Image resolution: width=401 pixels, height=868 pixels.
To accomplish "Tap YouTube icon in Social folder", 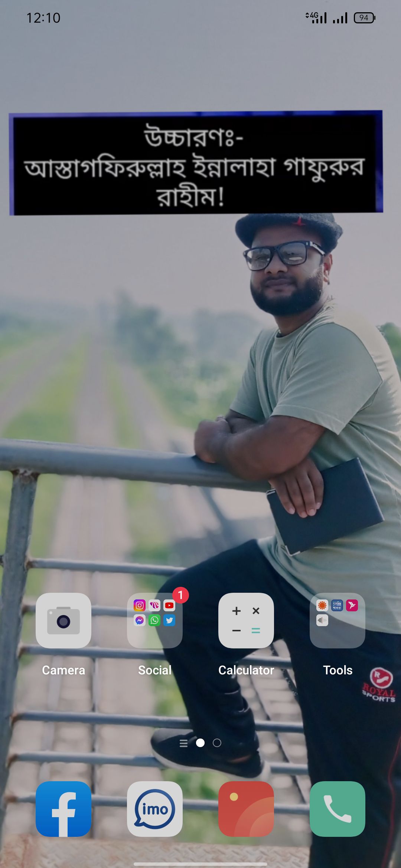I will click(169, 605).
